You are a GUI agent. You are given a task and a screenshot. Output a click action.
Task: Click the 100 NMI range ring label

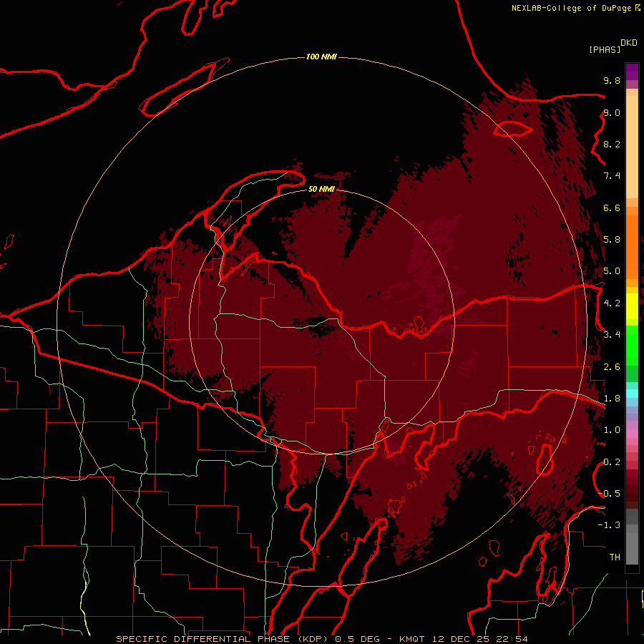point(321,57)
